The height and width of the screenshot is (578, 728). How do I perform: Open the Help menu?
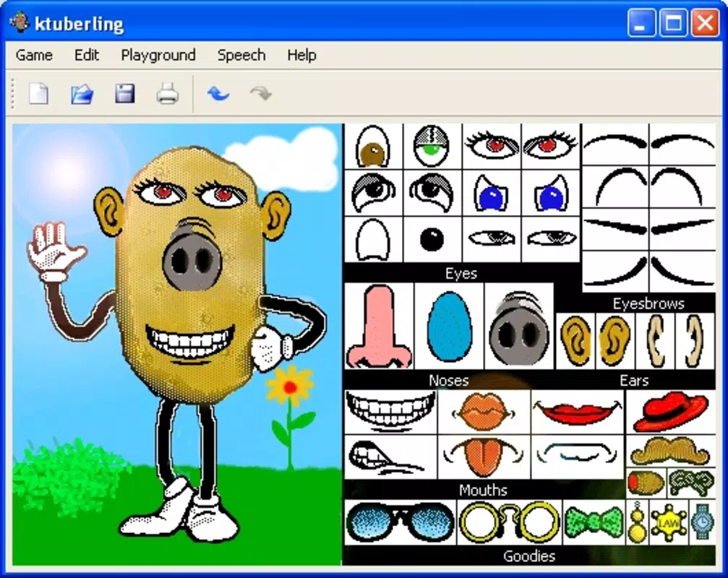point(301,55)
